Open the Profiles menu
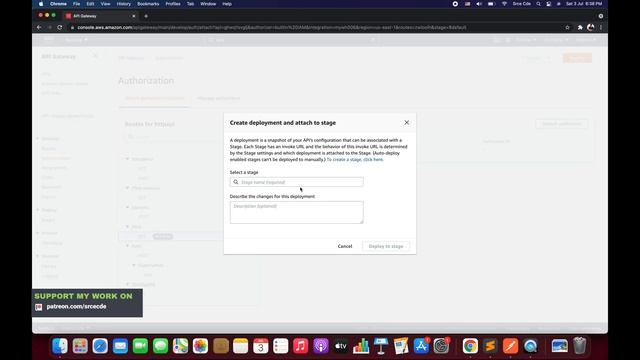The width and height of the screenshot is (640, 360). tap(173, 4)
